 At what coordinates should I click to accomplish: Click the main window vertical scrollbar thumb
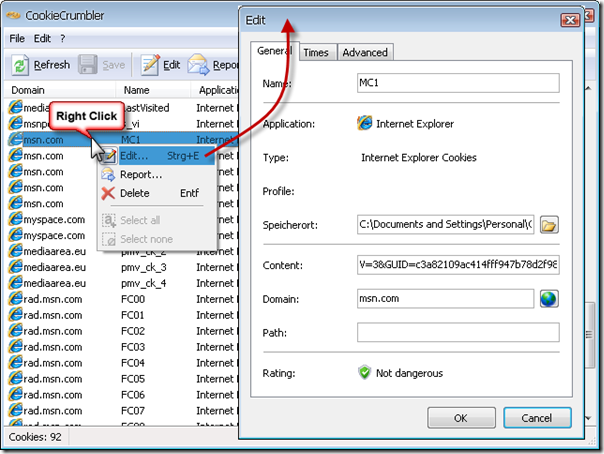coord(589,335)
